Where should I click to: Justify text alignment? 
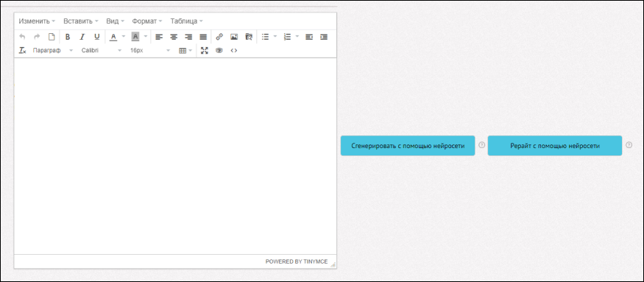pos(203,37)
